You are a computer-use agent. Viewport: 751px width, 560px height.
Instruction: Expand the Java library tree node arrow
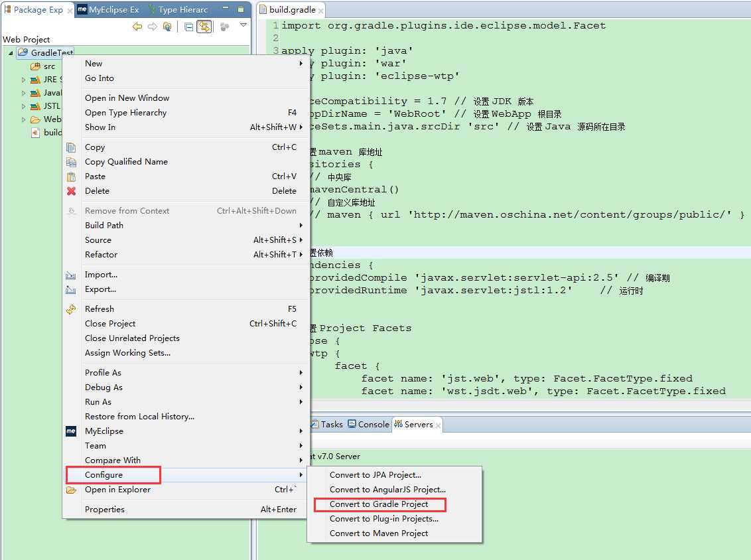(x=23, y=93)
